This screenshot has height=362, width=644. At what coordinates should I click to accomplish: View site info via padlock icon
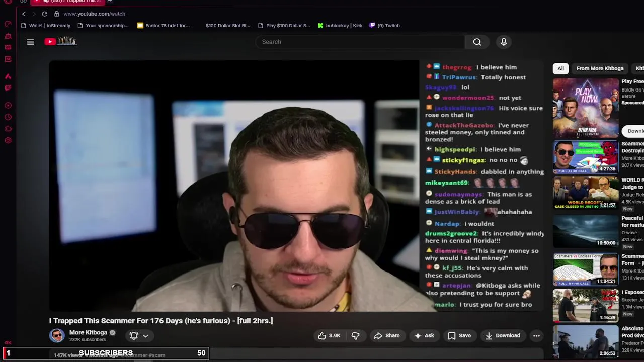point(57,14)
